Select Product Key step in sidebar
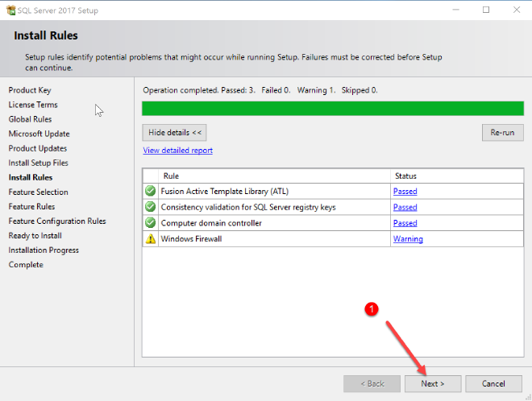532x401 pixels. [x=30, y=90]
